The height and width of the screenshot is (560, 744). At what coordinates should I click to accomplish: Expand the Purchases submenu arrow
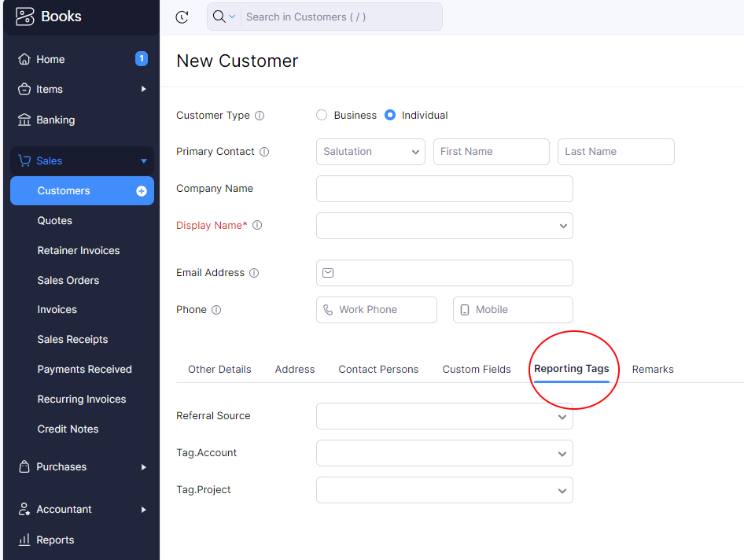[x=143, y=467]
